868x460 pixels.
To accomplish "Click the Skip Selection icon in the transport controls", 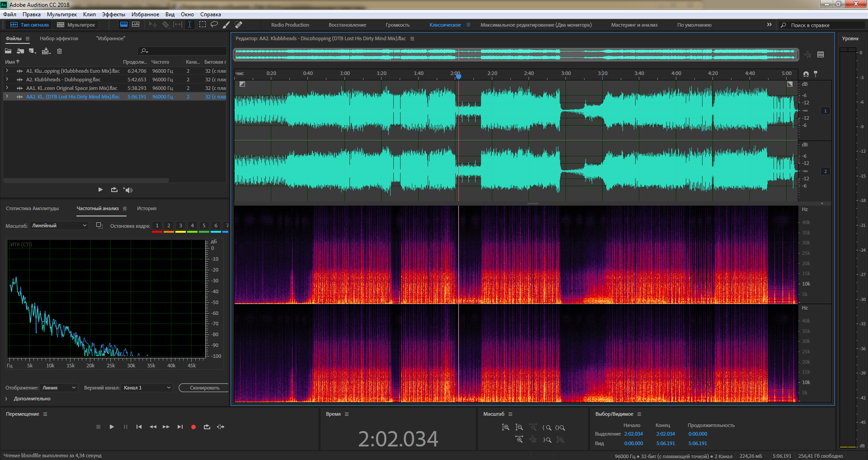I will (x=221, y=427).
